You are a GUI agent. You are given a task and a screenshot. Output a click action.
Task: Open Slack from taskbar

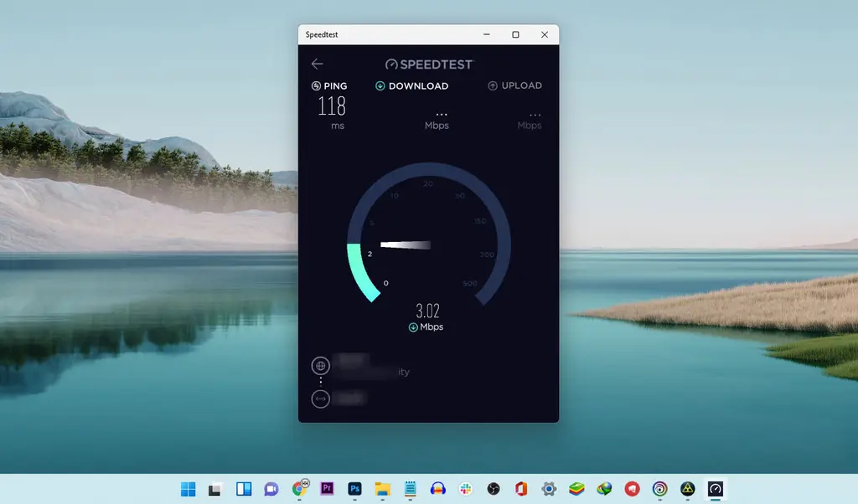(466, 489)
